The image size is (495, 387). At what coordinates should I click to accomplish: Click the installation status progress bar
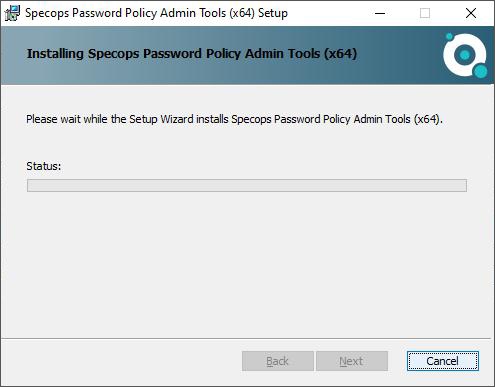tap(247, 185)
